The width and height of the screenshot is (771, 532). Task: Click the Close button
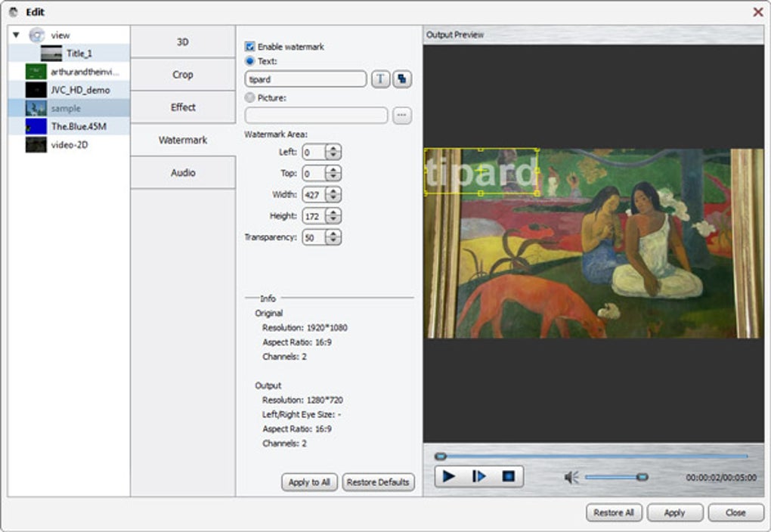(735, 512)
